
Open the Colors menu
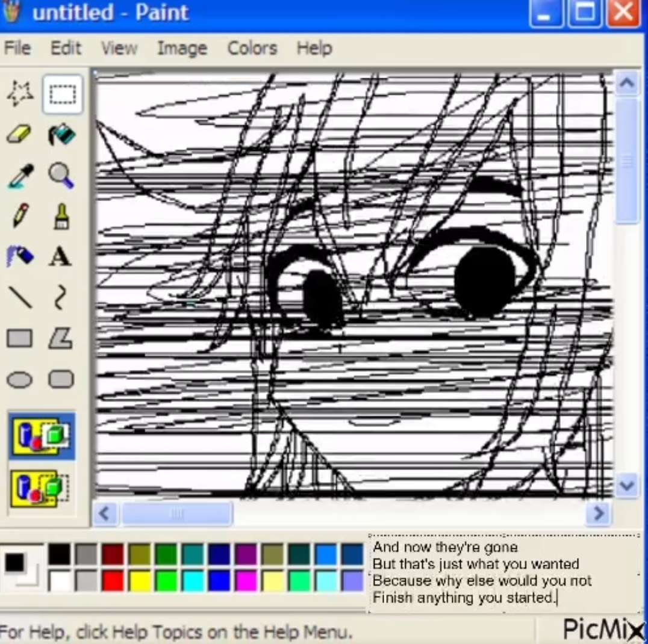pos(252,48)
